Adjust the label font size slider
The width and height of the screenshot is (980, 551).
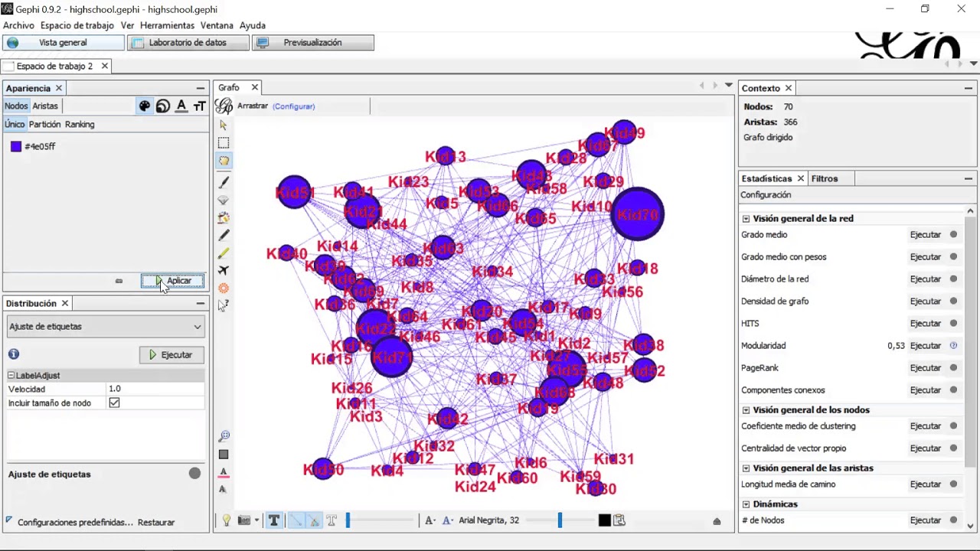point(559,520)
